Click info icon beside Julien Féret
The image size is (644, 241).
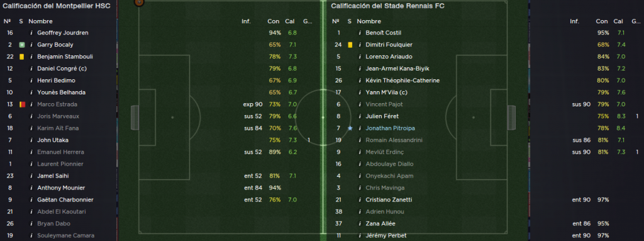coord(359,116)
